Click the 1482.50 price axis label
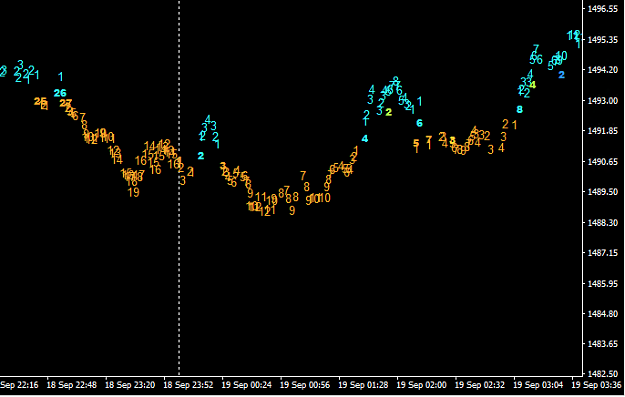This screenshot has height=397, width=625. point(602,374)
